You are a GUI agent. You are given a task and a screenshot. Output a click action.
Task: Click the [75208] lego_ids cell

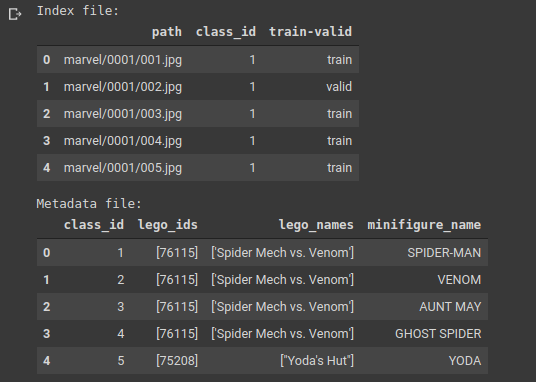[177, 360]
